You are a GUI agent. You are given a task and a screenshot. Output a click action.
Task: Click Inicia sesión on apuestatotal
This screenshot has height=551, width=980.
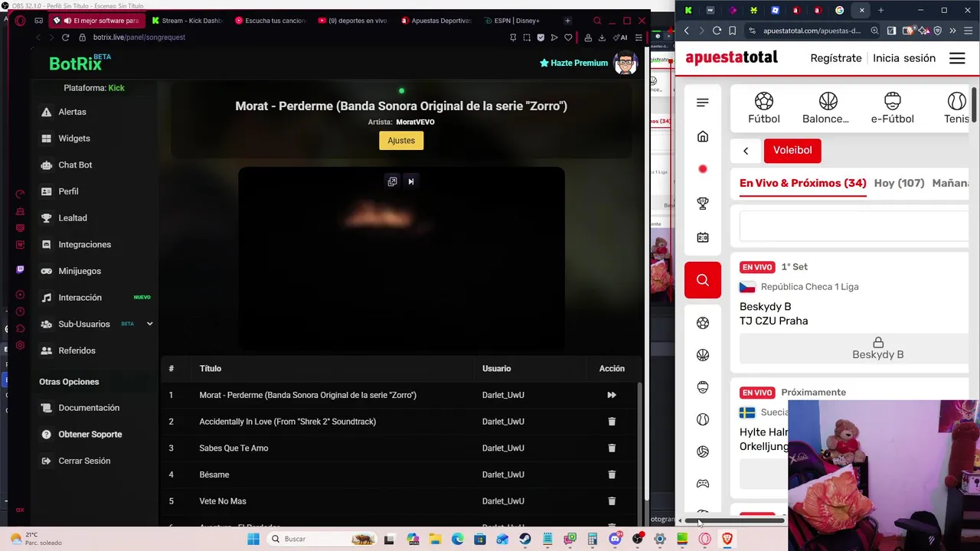click(x=904, y=58)
